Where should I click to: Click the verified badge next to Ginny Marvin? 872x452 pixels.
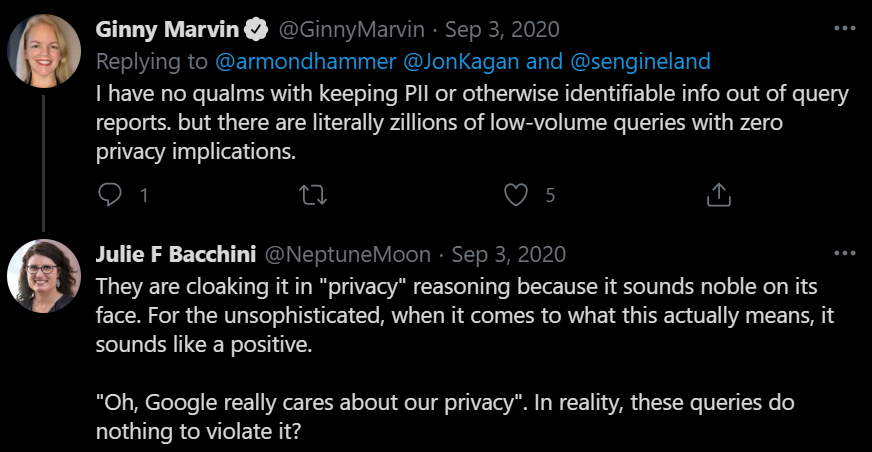click(x=256, y=29)
